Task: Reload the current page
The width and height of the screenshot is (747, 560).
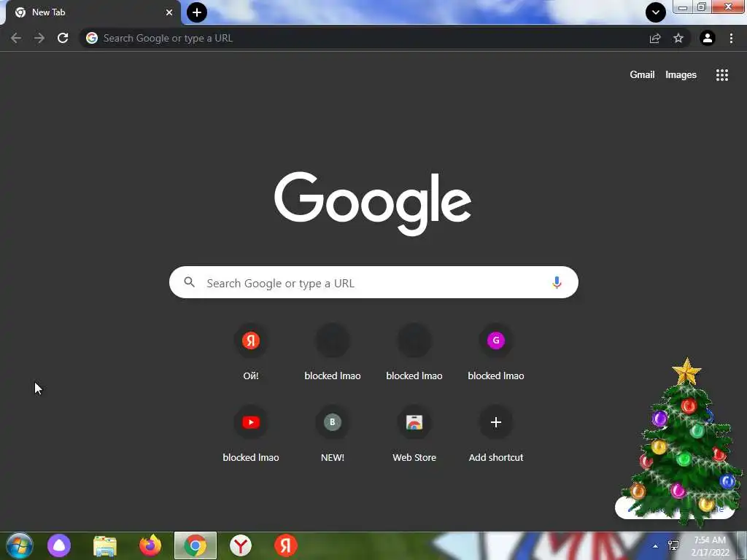Action: pos(63,38)
